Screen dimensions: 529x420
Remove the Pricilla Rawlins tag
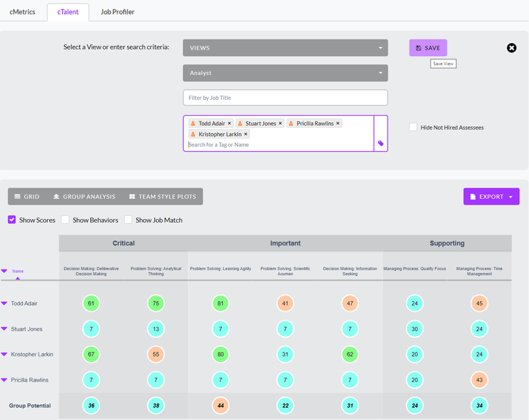[338, 124]
